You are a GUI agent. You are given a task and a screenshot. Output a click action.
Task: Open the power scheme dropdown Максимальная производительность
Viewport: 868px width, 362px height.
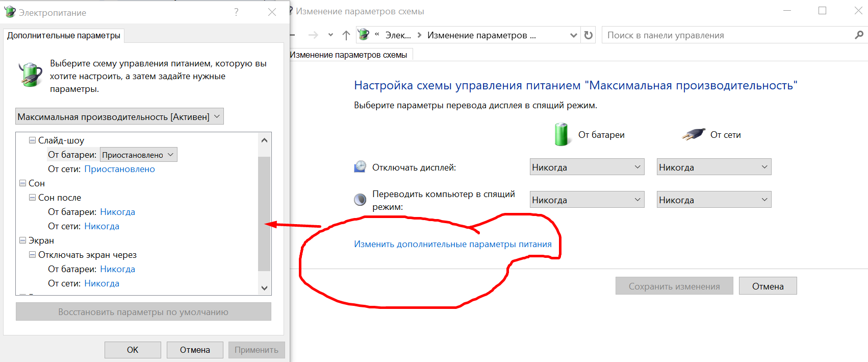pyautogui.click(x=119, y=116)
